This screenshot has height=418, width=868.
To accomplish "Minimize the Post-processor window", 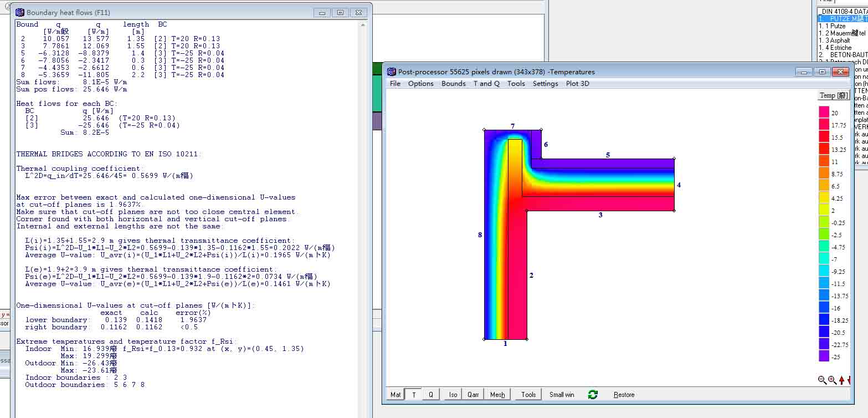I will [x=804, y=72].
